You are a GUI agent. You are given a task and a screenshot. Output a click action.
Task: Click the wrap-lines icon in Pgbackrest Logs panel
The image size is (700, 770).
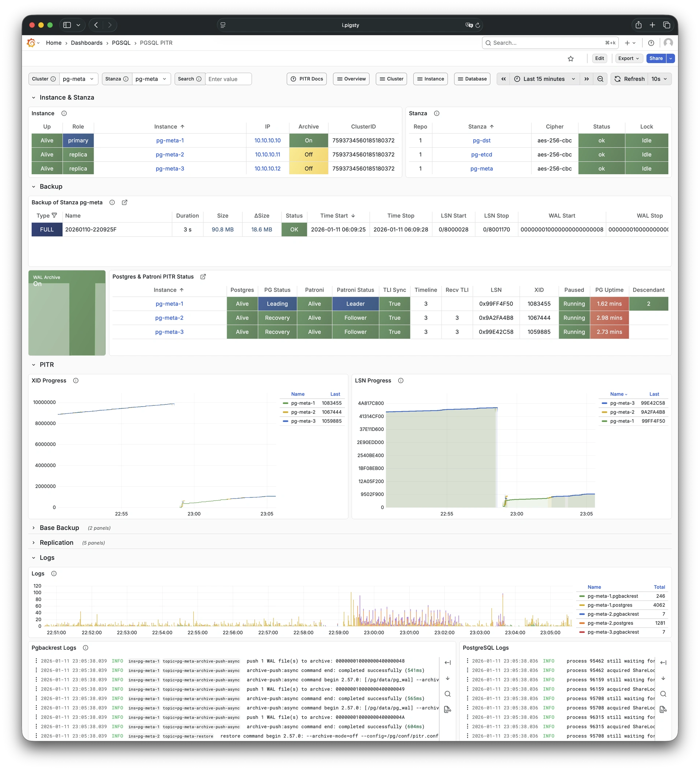tap(448, 662)
